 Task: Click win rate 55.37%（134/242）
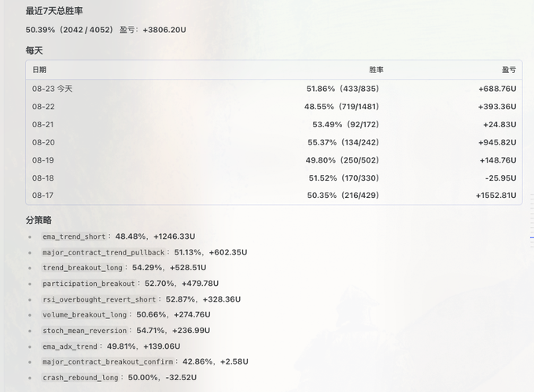[343, 142]
